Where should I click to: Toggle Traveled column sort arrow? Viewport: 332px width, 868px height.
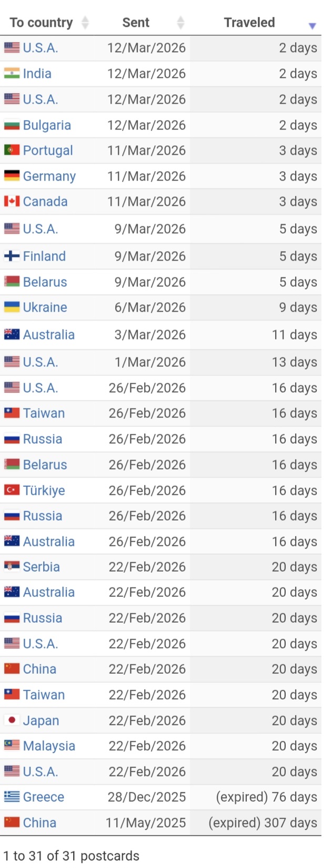312,25
